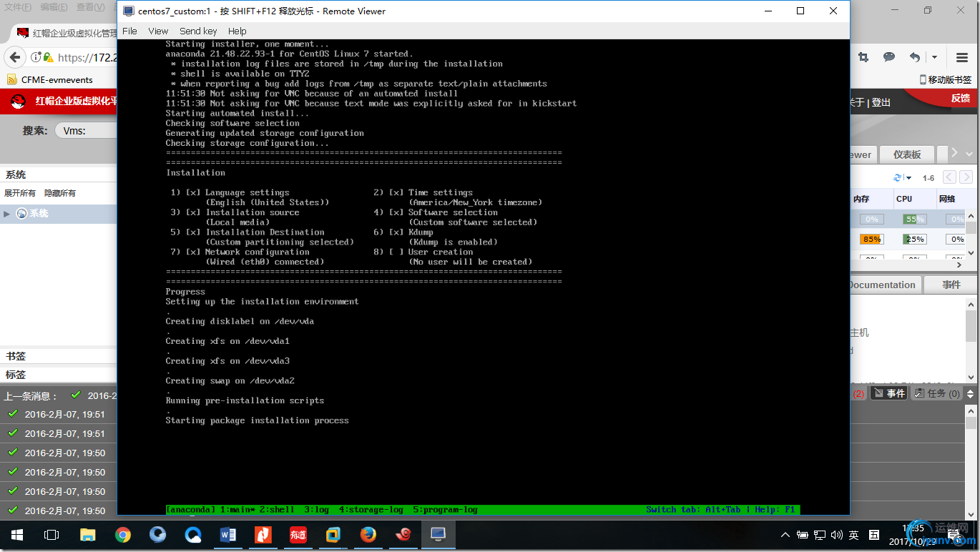
Task: Launch Google Chrome from the taskbar
Action: pyautogui.click(x=122, y=535)
